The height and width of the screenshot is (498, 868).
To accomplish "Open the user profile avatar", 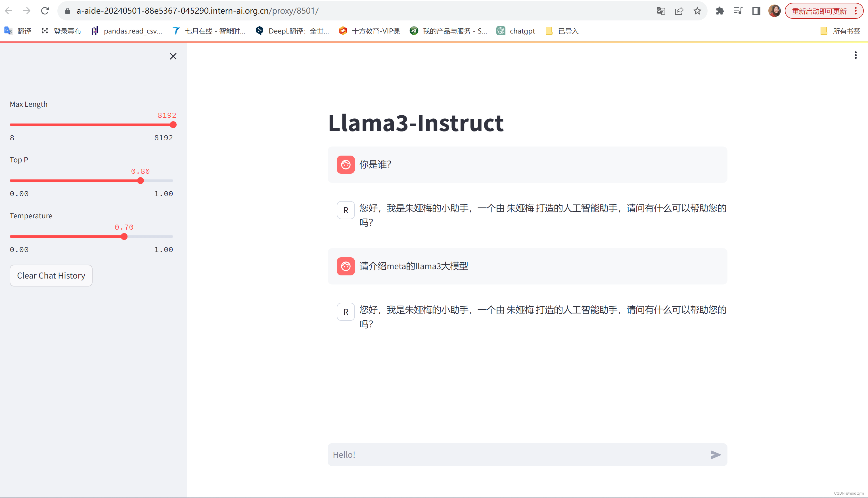I will tap(774, 11).
